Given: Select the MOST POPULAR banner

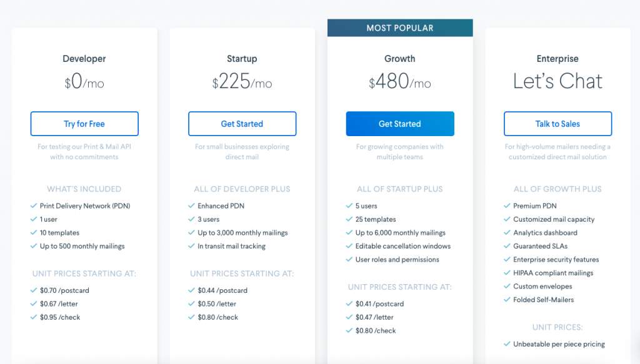Looking at the screenshot, I should tap(400, 28).
